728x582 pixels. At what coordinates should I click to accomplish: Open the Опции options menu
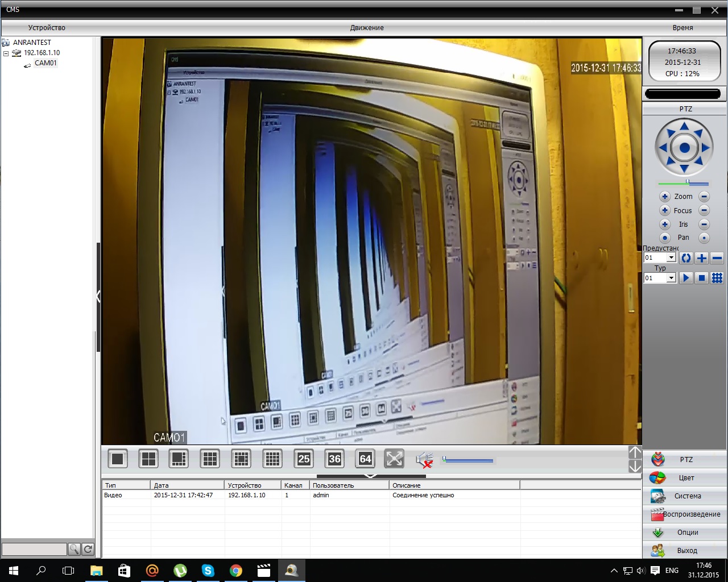pyautogui.click(x=685, y=532)
